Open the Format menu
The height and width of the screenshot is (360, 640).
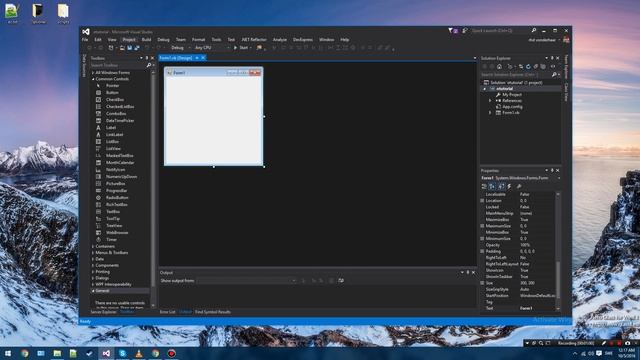pos(198,40)
